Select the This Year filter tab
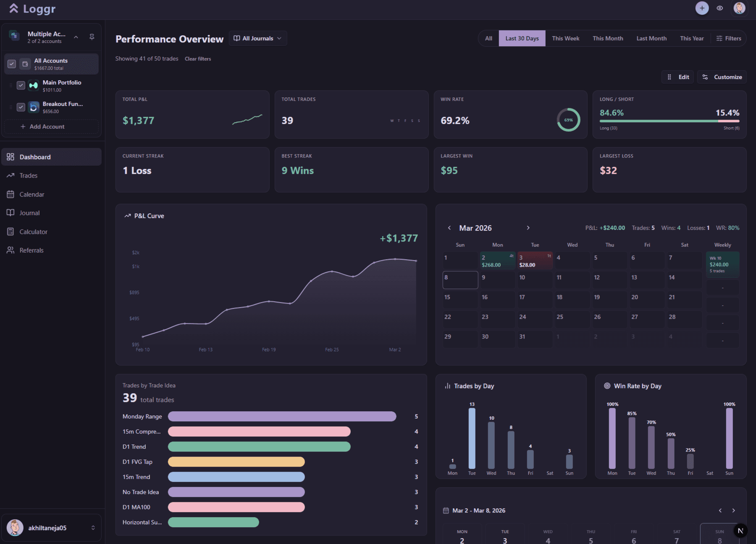The width and height of the screenshot is (756, 544). (x=691, y=38)
